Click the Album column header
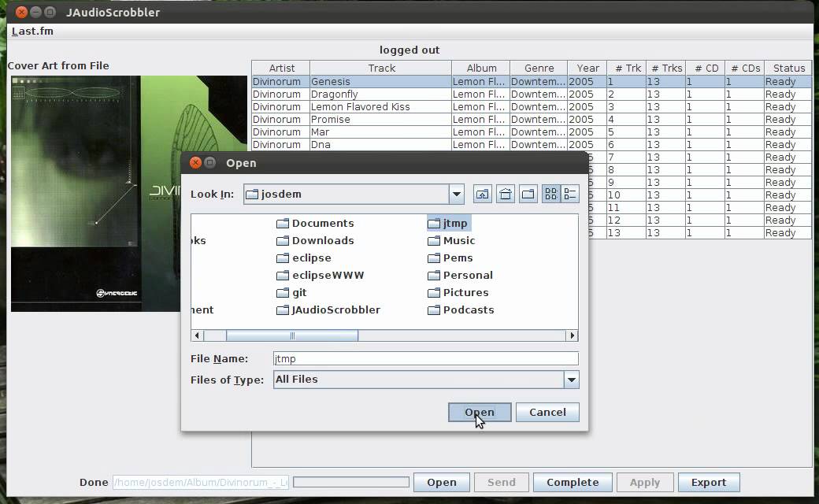819x504 pixels. 481,69
